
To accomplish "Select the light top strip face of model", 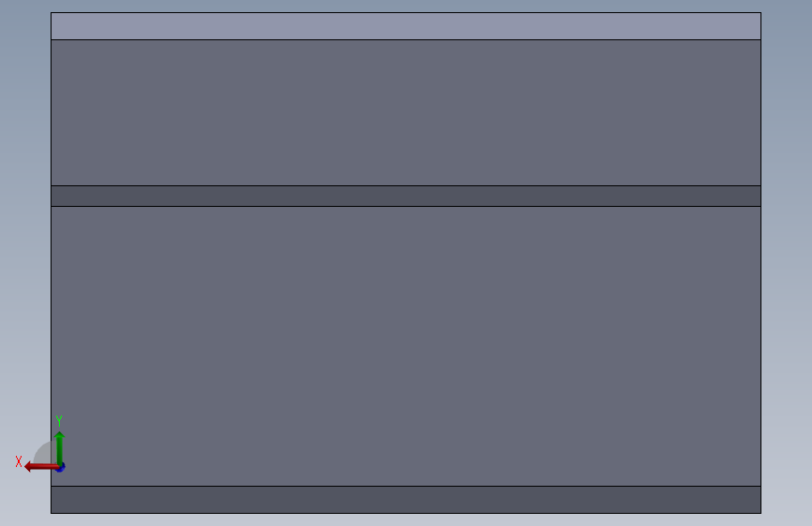I will (406, 26).
